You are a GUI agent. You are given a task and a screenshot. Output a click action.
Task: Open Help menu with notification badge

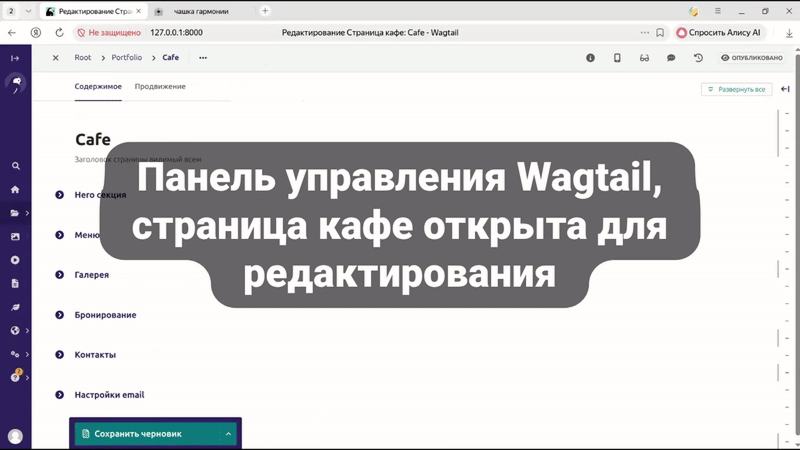click(x=16, y=377)
